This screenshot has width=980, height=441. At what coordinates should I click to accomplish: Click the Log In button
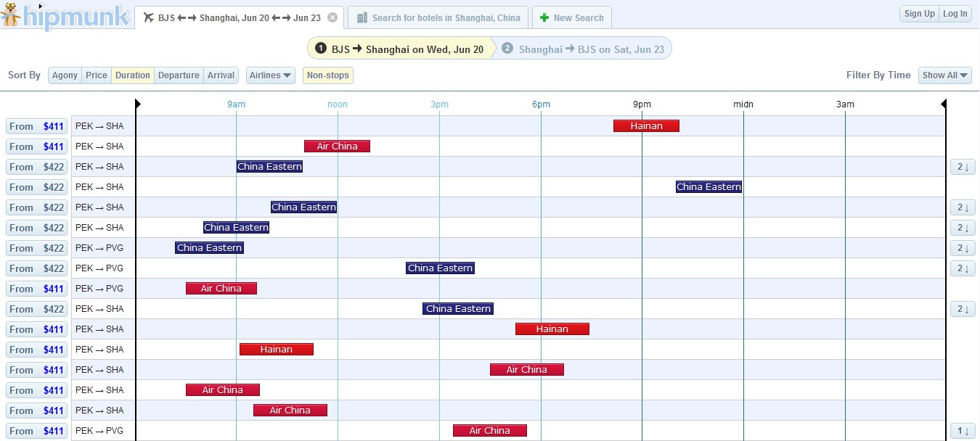tap(955, 14)
